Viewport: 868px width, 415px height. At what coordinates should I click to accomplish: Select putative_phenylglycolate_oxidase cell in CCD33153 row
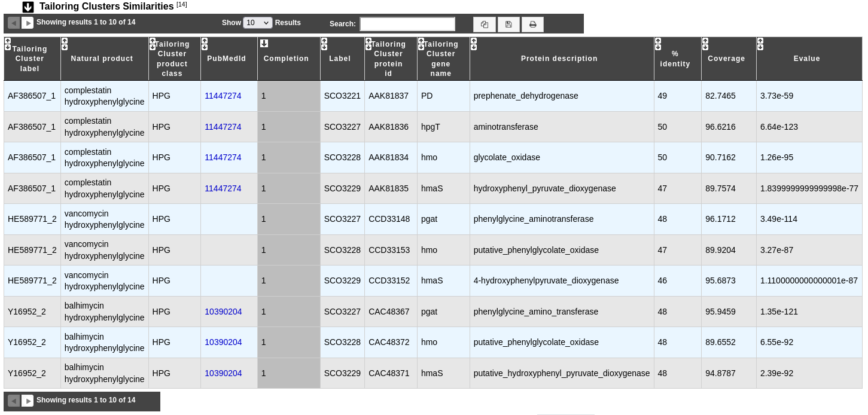coord(562,250)
